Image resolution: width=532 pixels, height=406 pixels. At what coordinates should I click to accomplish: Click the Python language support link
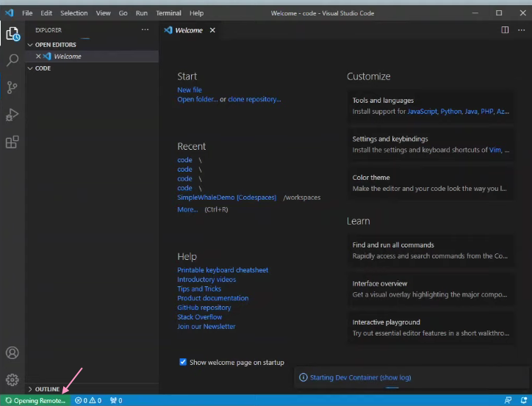coord(451,112)
